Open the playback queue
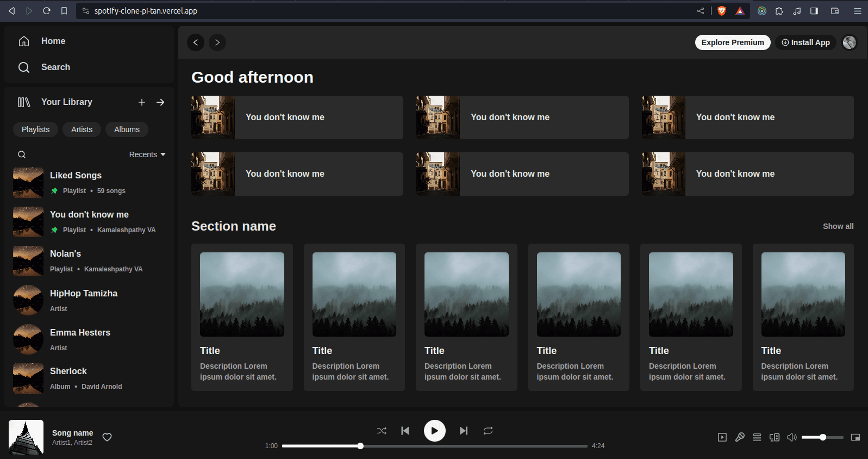This screenshot has width=868, height=459. tap(757, 437)
